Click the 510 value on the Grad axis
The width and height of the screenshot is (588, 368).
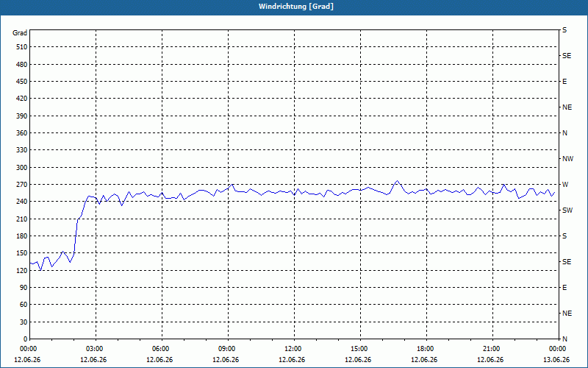(22, 47)
